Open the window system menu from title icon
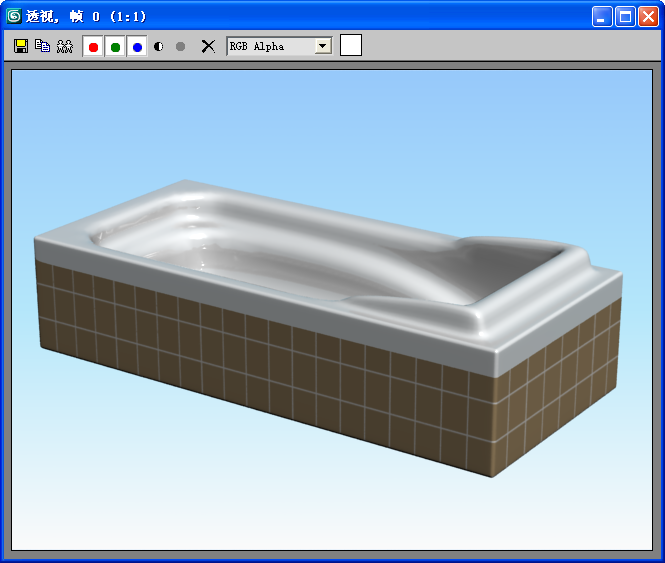Viewport: 665px width, 563px height. tap(14, 16)
